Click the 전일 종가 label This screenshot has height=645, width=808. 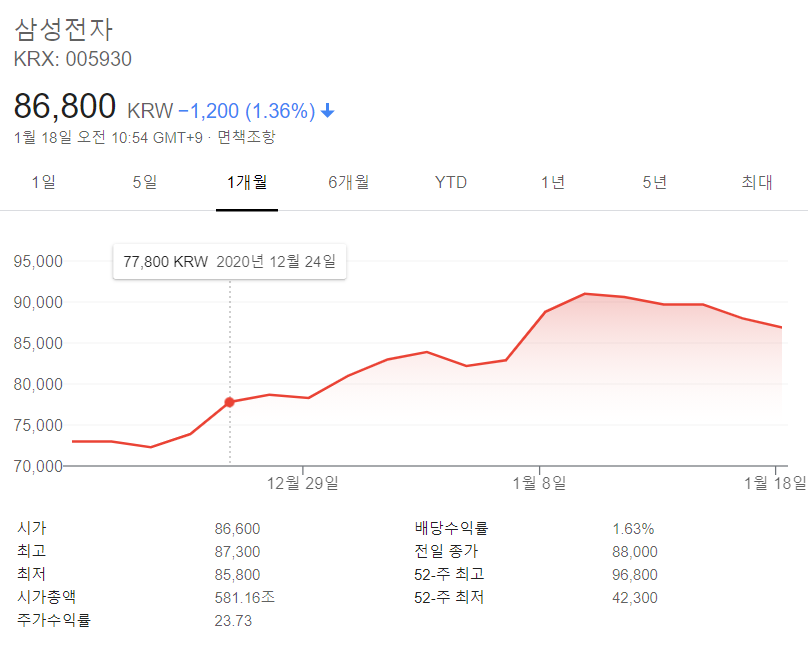click(446, 551)
